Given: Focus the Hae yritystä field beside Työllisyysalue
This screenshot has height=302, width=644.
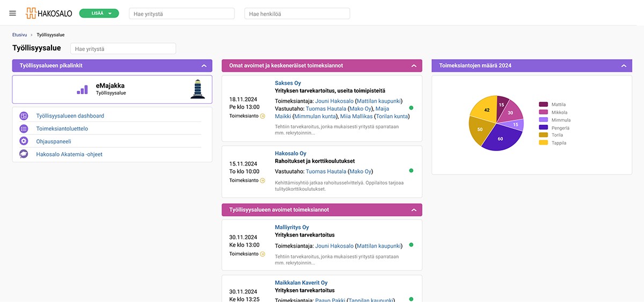Looking at the screenshot, I should click(123, 48).
